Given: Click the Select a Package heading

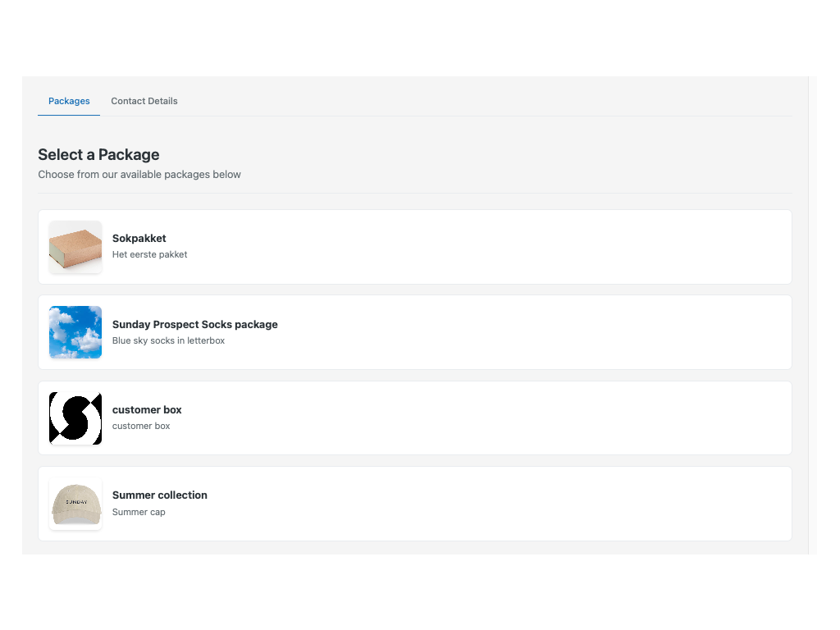Looking at the screenshot, I should (x=98, y=154).
